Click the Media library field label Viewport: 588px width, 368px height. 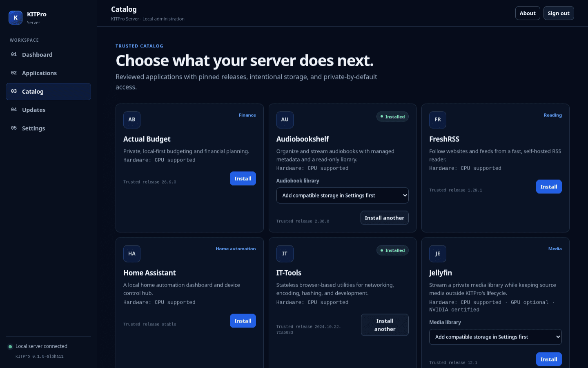point(445,322)
